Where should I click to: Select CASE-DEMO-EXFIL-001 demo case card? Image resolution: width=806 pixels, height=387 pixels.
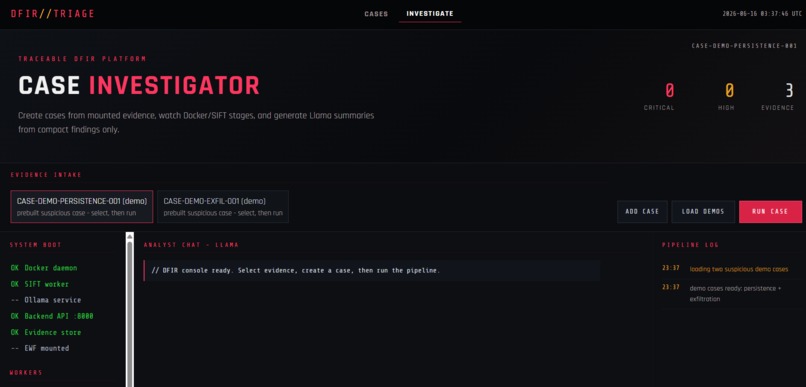[223, 207]
